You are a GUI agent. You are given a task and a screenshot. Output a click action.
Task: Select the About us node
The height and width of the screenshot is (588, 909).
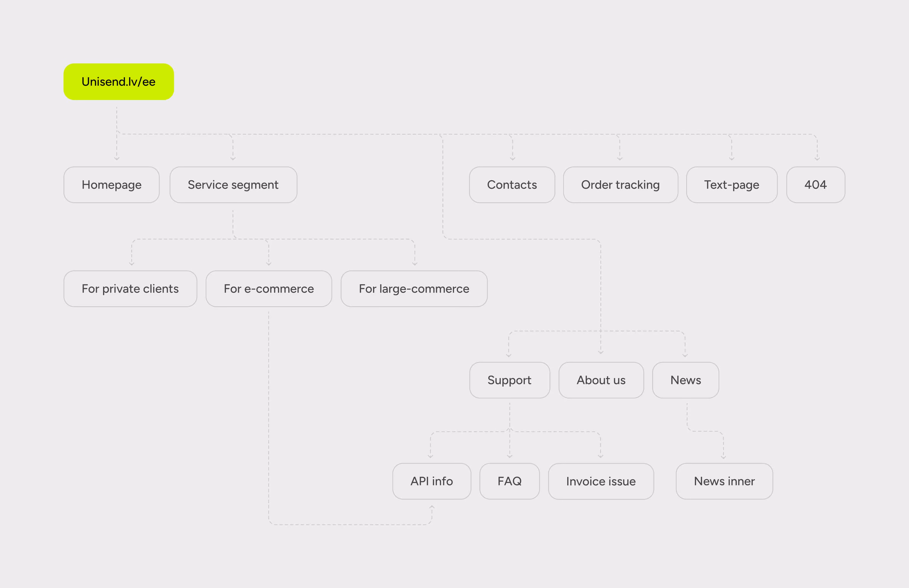[601, 380]
